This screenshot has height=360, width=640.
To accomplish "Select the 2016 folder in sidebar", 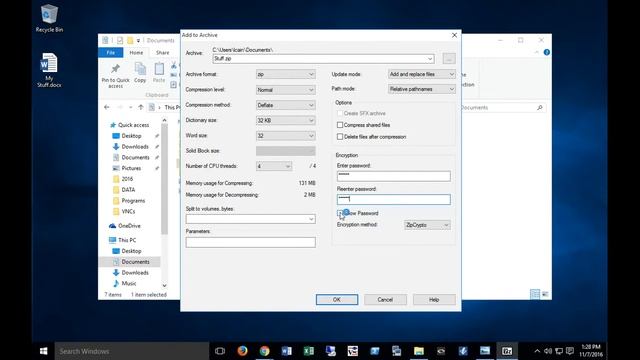I will pyautogui.click(x=127, y=179).
